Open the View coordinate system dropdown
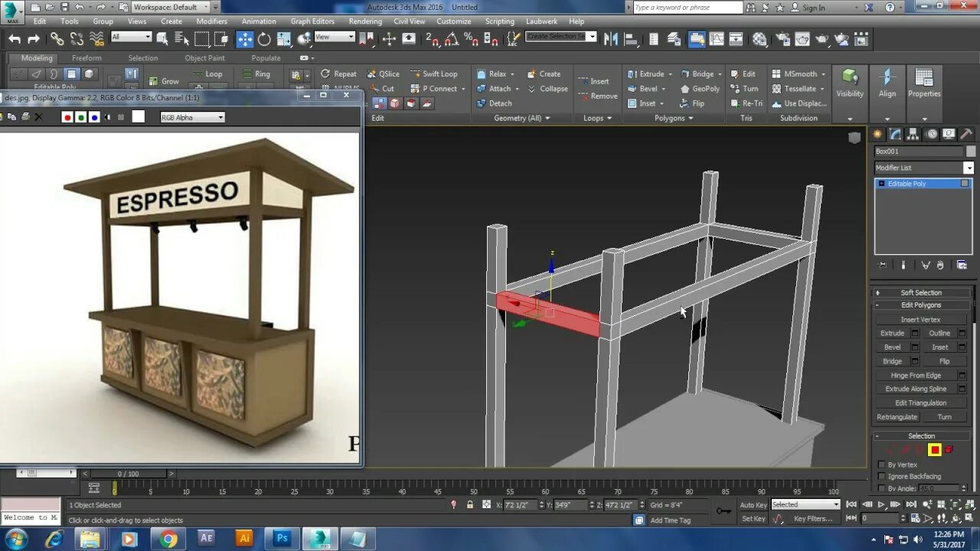This screenshot has height=551, width=980. 335,37
